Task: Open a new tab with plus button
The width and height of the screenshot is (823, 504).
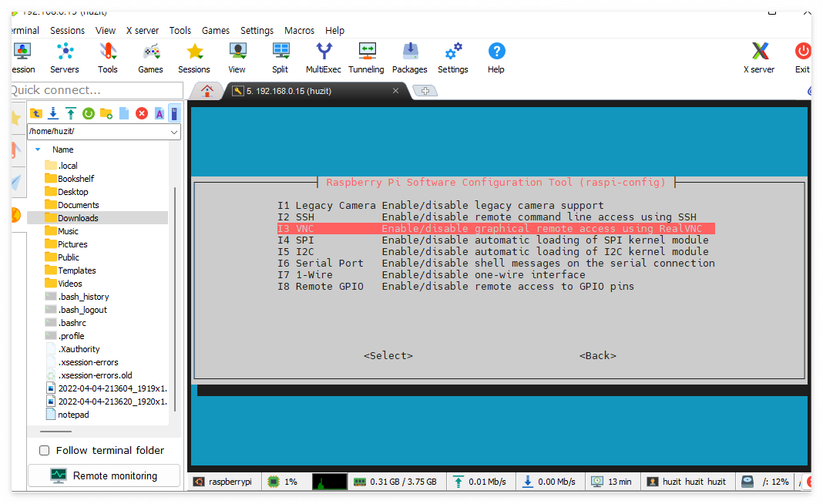Action: tap(425, 91)
